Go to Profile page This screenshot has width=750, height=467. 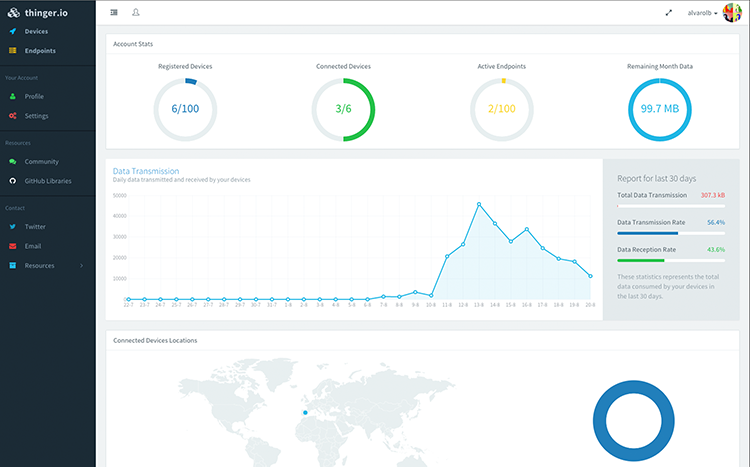34,96
